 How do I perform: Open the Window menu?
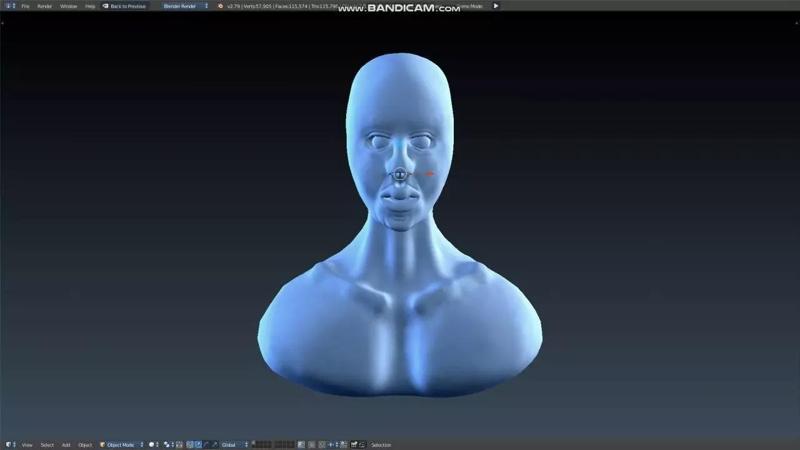[x=68, y=6]
